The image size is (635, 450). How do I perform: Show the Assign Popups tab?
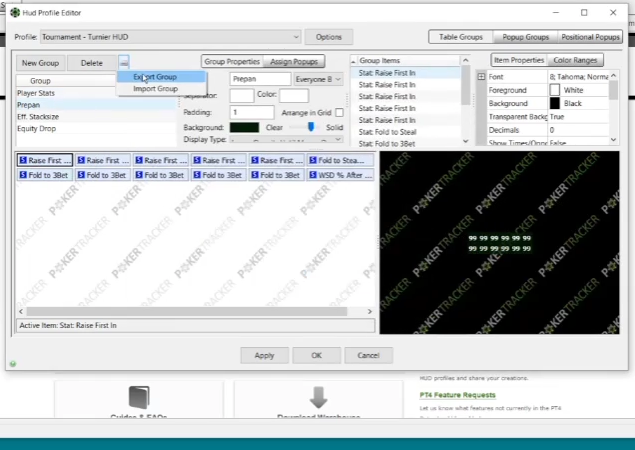click(294, 62)
